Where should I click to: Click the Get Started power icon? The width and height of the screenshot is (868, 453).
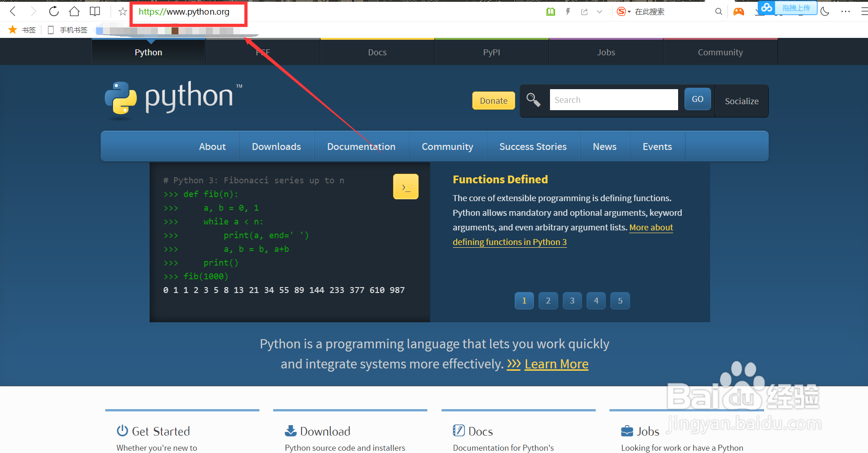point(122,431)
